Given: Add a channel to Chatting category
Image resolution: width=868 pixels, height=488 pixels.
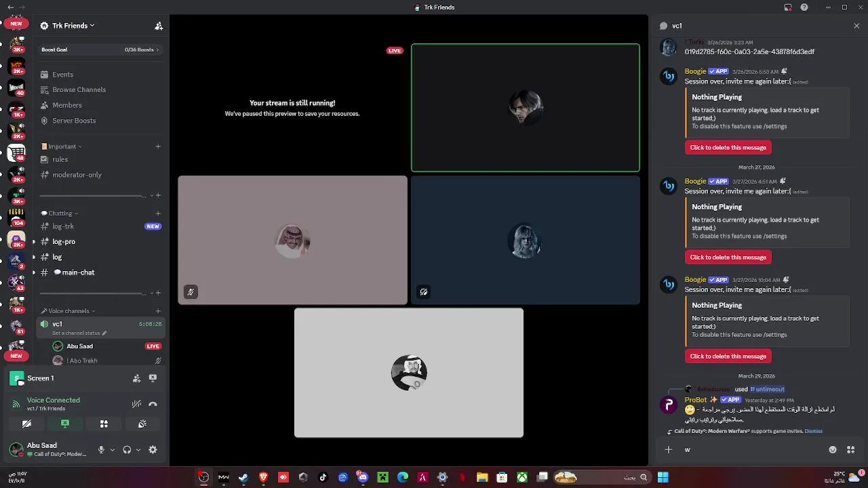Looking at the screenshot, I should [x=158, y=213].
